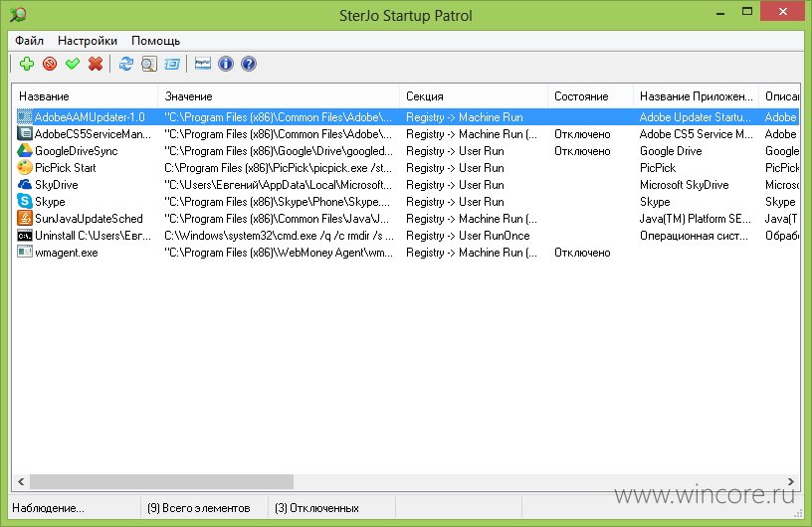The width and height of the screenshot is (812, 527).
Task: Click the picpick.exe path value cell
Action: [279, 168]
